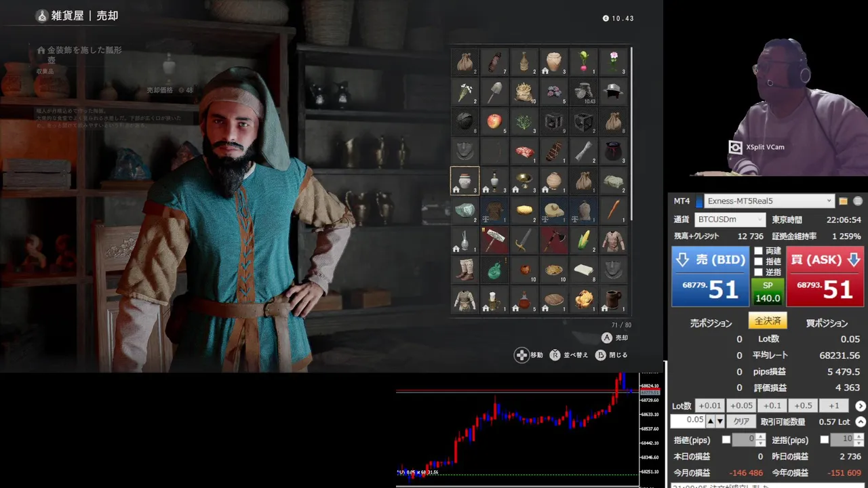
Task: Select the straw hat item
Action: point(554,211)
